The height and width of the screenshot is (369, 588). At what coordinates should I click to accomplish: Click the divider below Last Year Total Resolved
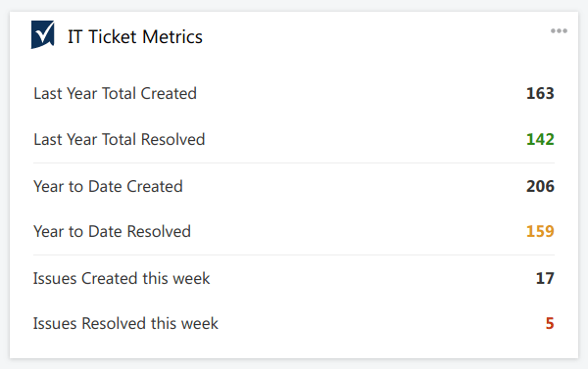pyautogui.click(x=294, y=162)
